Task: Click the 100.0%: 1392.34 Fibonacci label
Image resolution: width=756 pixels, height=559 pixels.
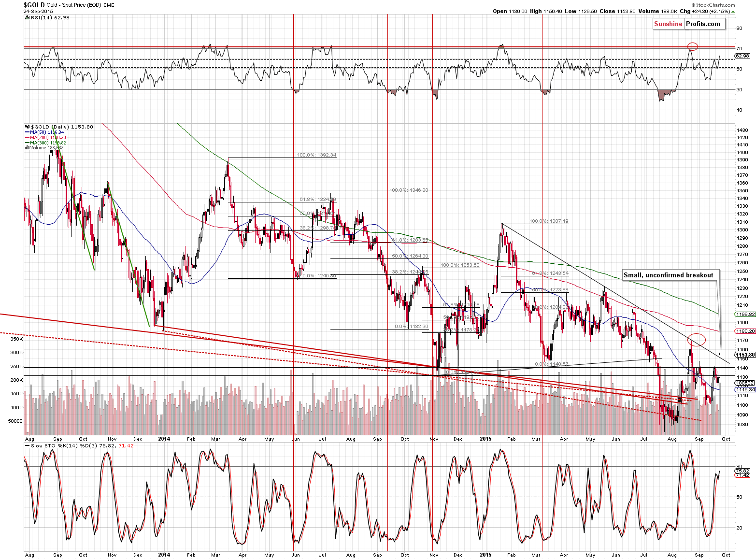Action: [316, 155]
